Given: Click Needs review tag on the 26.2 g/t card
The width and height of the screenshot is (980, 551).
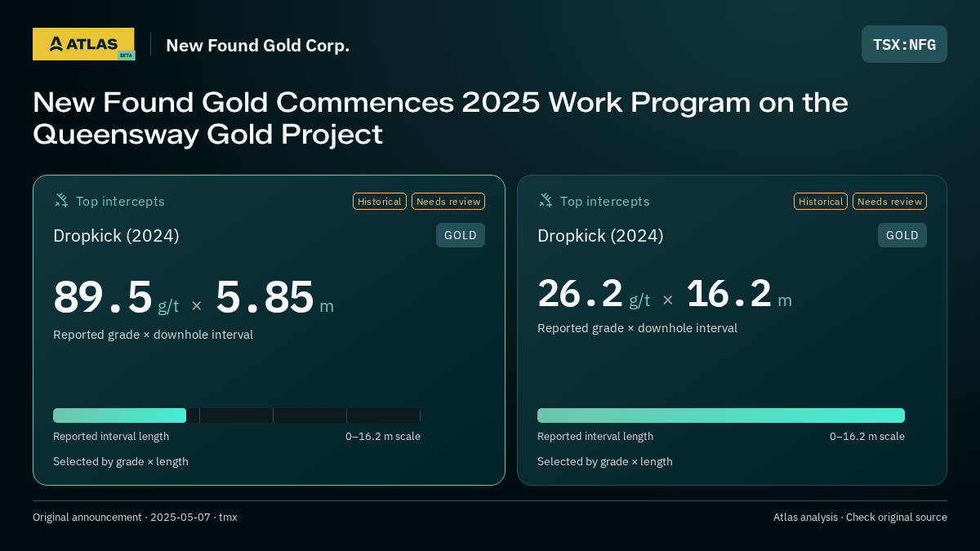Looking at the screenshot, I should [x=889, y=201].
